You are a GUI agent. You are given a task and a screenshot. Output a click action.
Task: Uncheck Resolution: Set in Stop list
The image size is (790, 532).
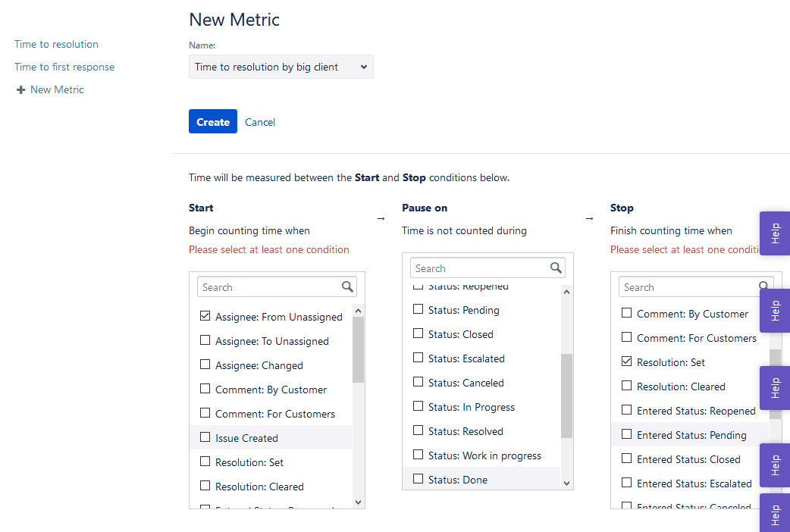tap(626, 362)
